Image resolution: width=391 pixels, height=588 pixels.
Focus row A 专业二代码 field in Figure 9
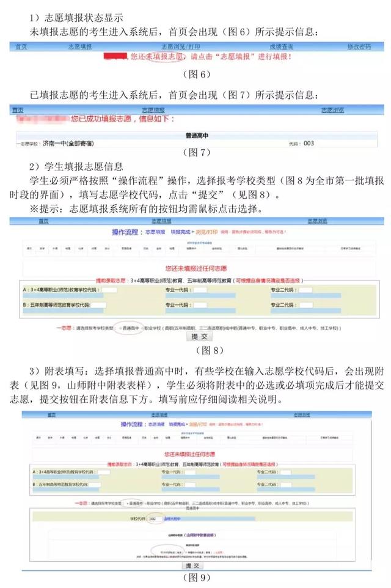pyautogui.click(x=286, y=472)
